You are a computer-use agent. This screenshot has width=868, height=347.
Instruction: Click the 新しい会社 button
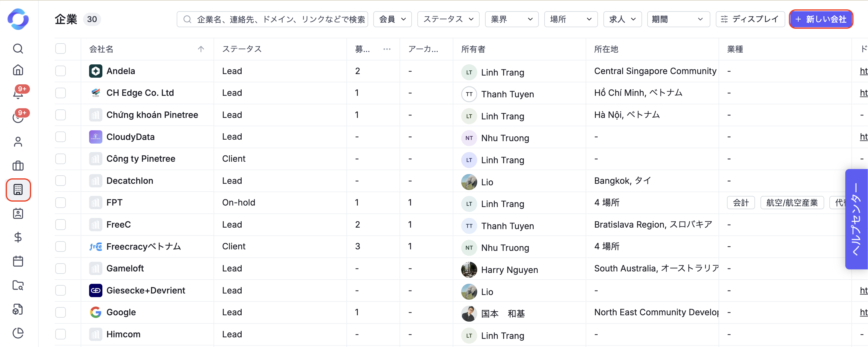(821, 19)
